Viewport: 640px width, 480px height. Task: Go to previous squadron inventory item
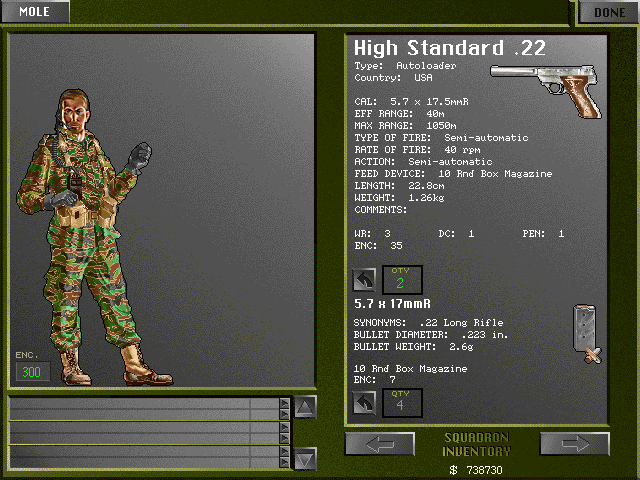[x=380, y=444]
